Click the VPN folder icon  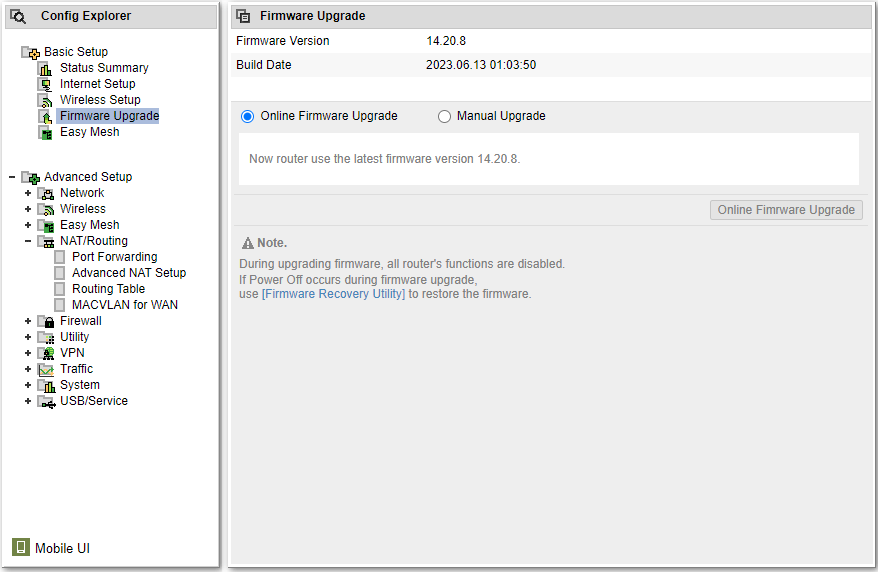46,354
